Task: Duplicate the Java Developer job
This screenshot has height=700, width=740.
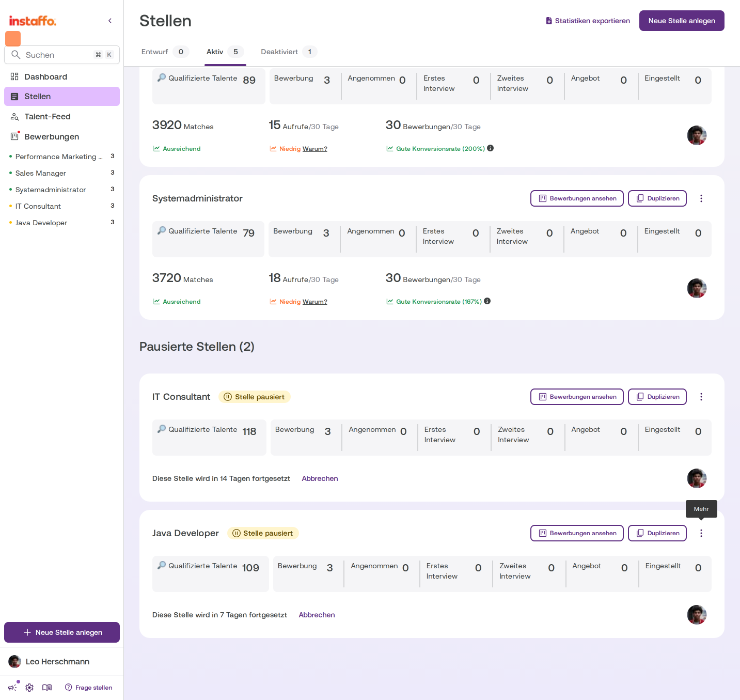Action: [x=657, y=533]
